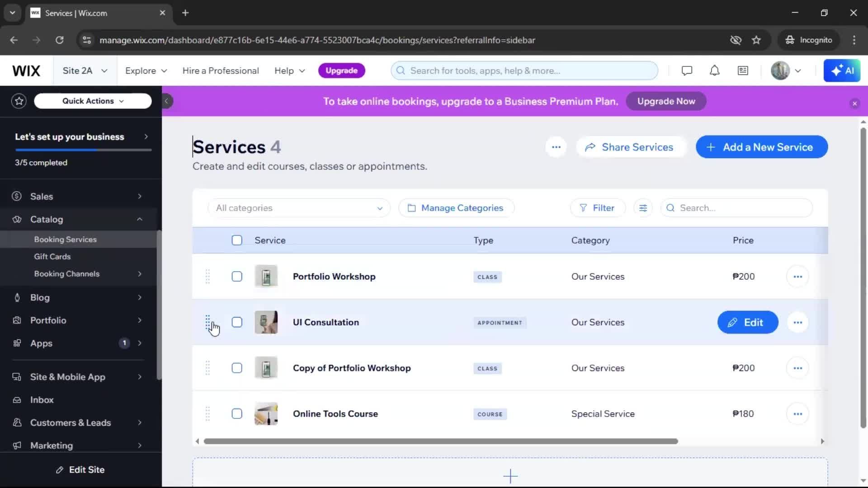Image resolution: width=868 pixels, height=488 pixels.
Task: Click drag handle of Copy of Portfolio Workshop
Action: pyautogui.click(x=208, y=368)
